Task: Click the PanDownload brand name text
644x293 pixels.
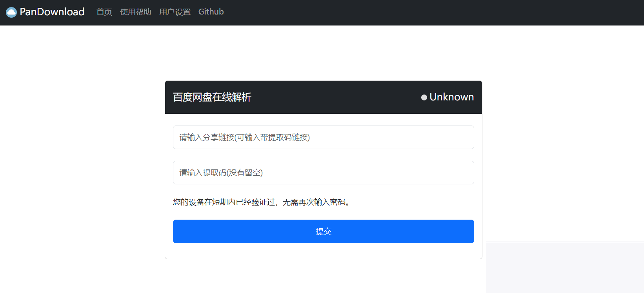Action: pyautogui.click(x=52, y=12)
